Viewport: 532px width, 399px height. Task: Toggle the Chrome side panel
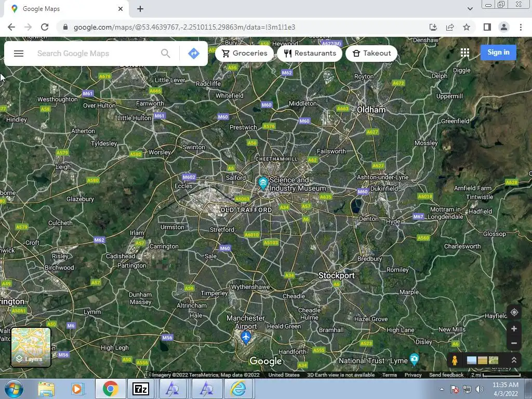coord(487,27)
